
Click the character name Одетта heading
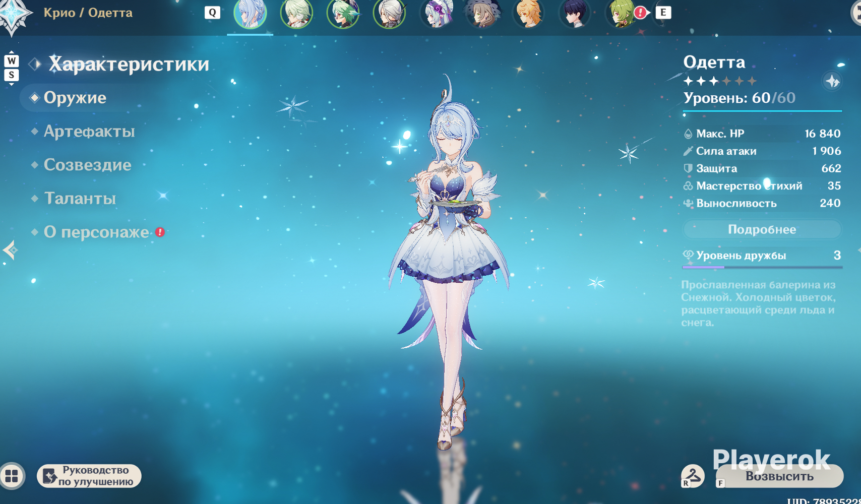[x=714, y=62]
